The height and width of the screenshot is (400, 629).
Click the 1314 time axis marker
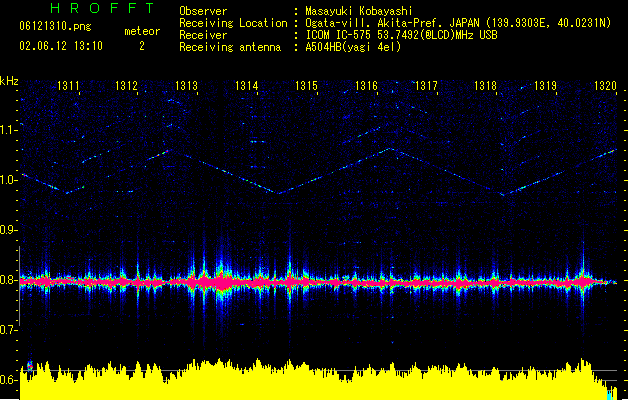(x=246, y=85)
